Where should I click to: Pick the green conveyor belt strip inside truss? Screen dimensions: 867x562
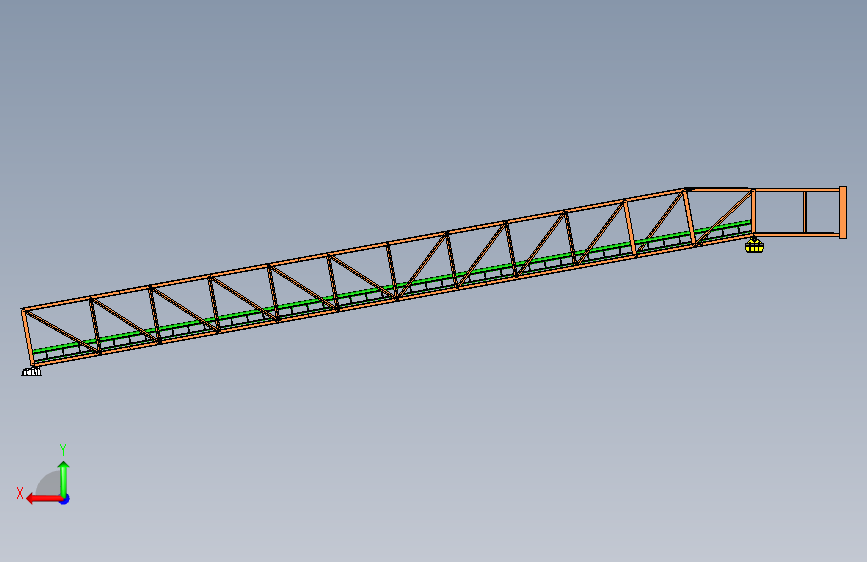[391, 288]
